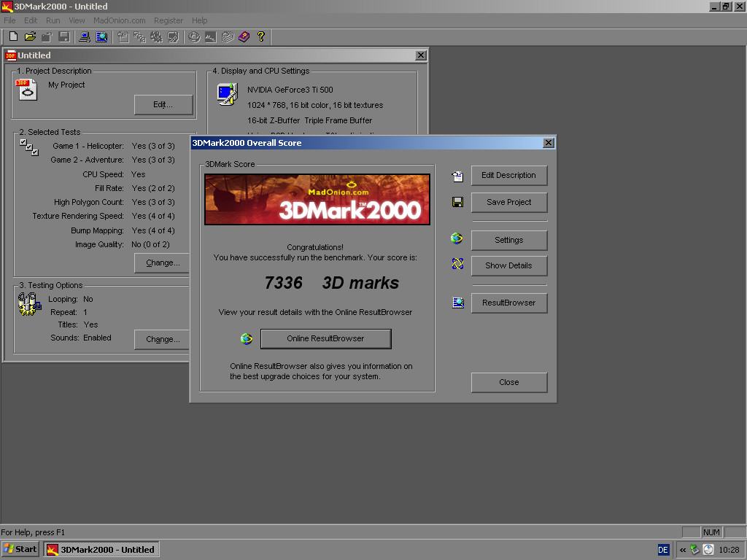Open the MadOnion.com menu

coord(119,20)
